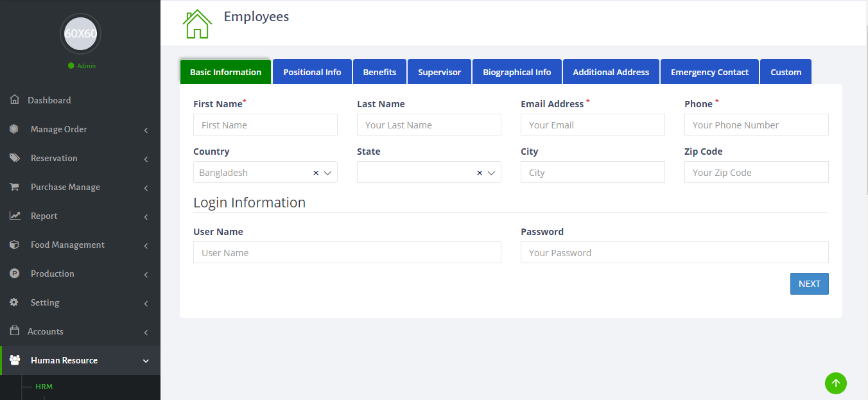The width and height of the screenshot is (868, 400).
Task: Click the Report chart icon
Action: pos(15,216)
